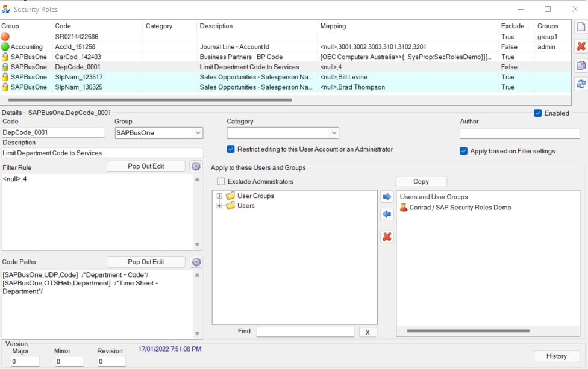
Task: Click the <null>,Brad Thompson mapping cell
Action: coord(352,87)
